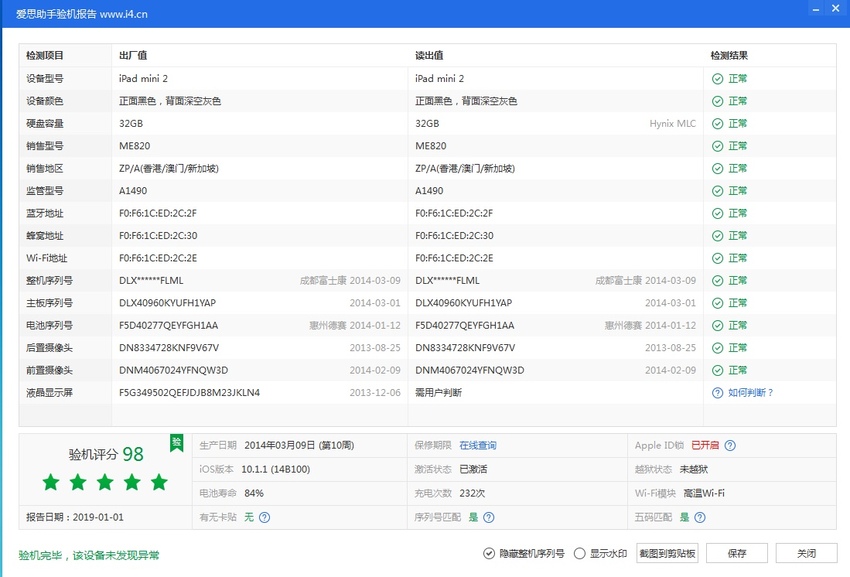Click the help icon beside 有无卡贴

click(264, 517)
